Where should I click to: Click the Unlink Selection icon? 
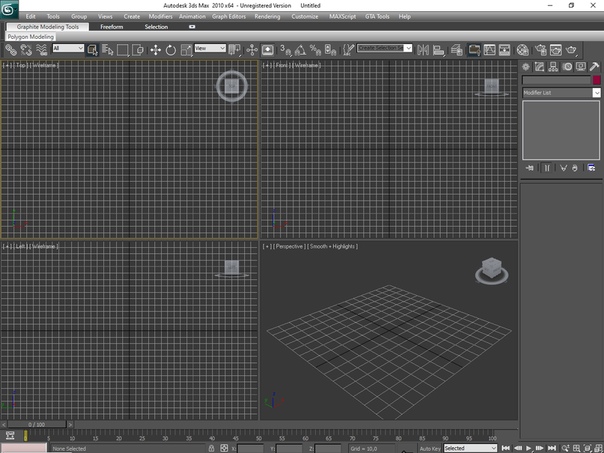[26, 50]
